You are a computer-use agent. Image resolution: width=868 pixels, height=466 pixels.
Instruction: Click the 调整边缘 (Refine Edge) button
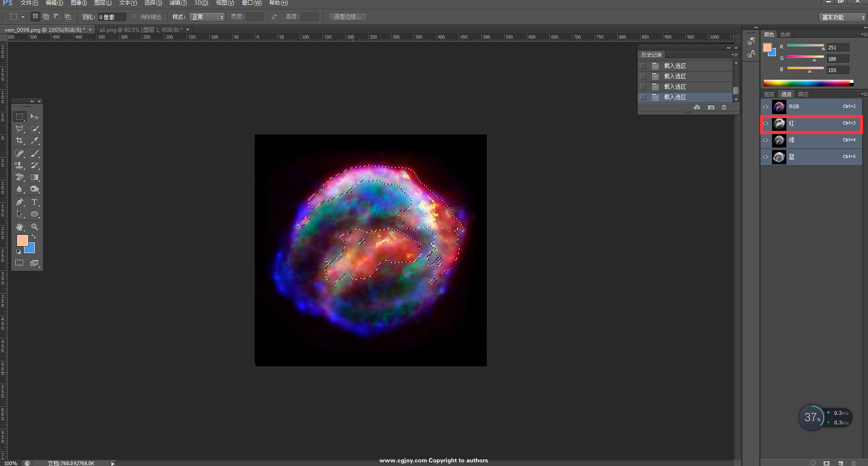click(348, 17)
